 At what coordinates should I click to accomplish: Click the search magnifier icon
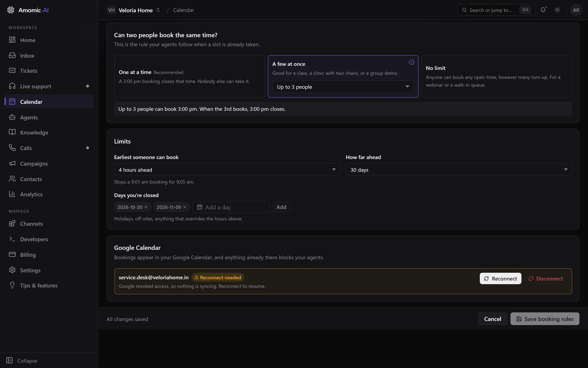point(464,10)
